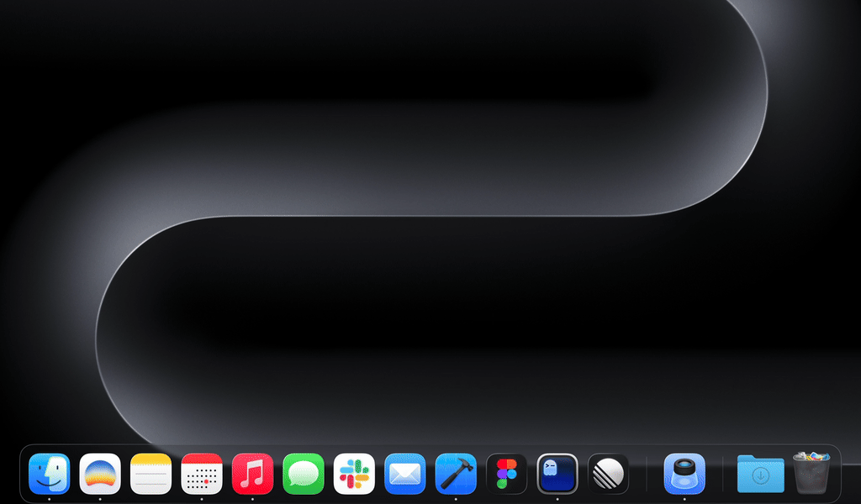Open the Downloads folder stack
This screenshot has width=861, height=504.
click(x=760, y=474)
